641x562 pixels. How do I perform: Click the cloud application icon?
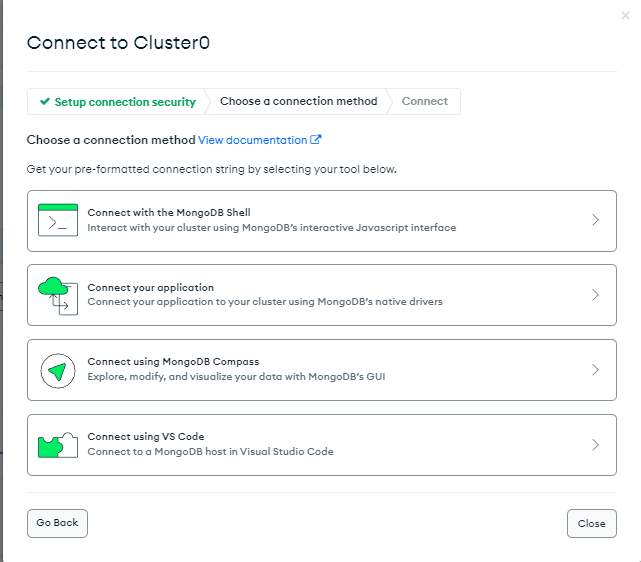tap(58, 296)
